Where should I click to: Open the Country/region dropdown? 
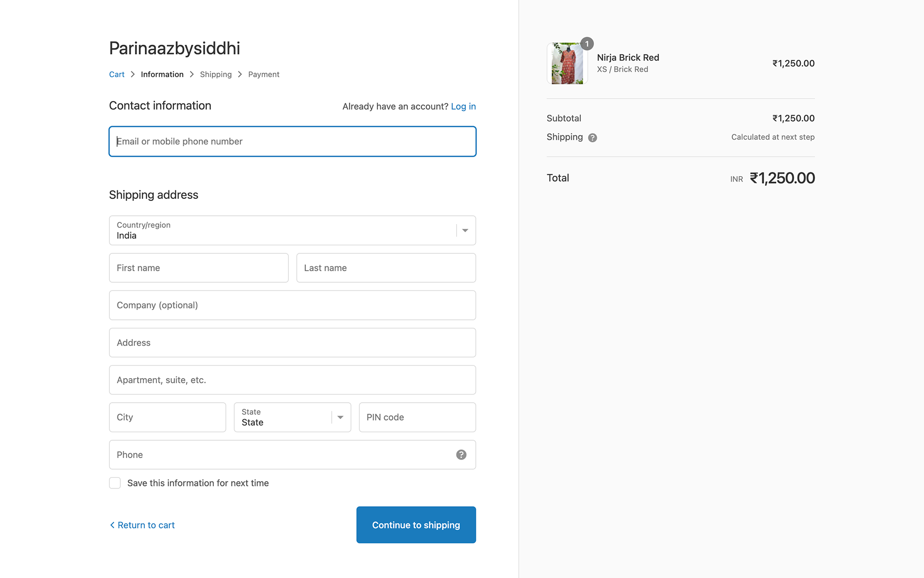click(292, 230)
